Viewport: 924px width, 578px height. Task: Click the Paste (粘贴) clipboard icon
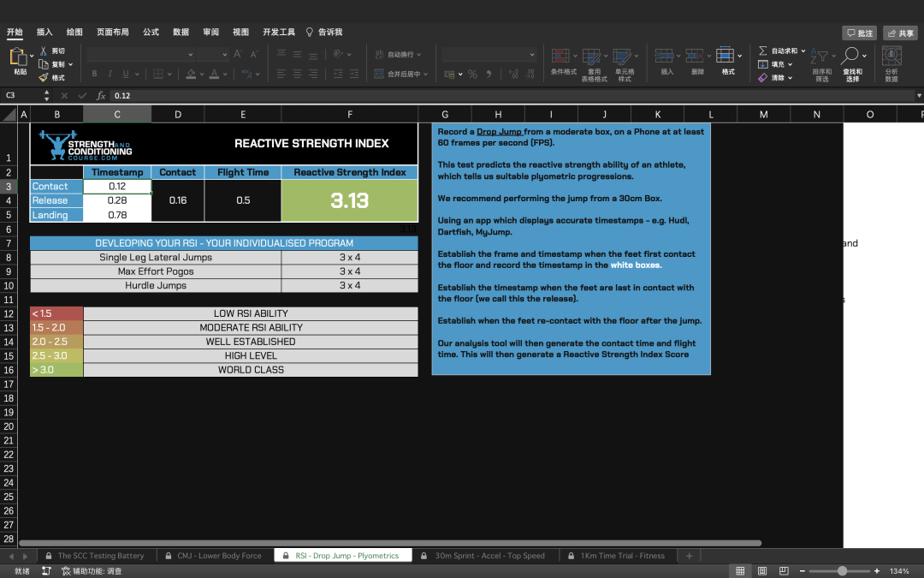pos(18,57)
